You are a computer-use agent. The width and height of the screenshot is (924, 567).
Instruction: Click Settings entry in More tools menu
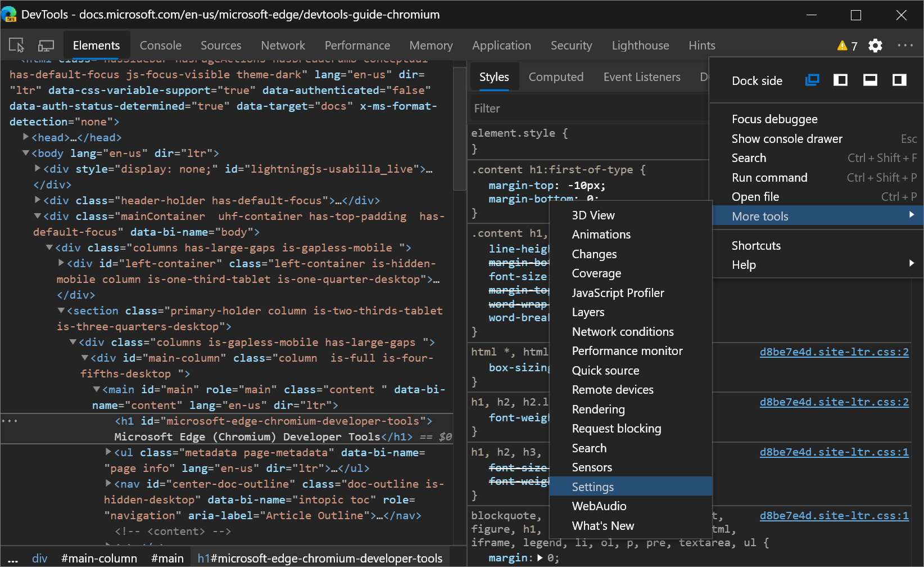[x=592, y=487]
